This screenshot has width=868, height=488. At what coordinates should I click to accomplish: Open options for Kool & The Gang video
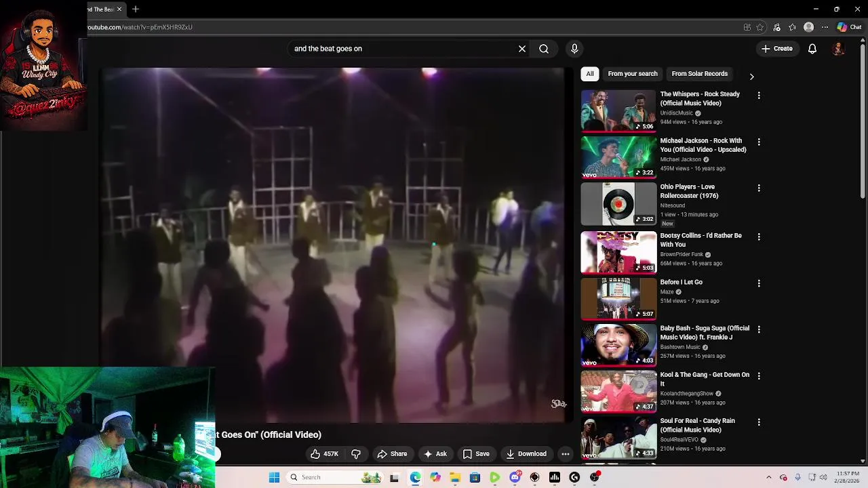(x=759, y=375)
